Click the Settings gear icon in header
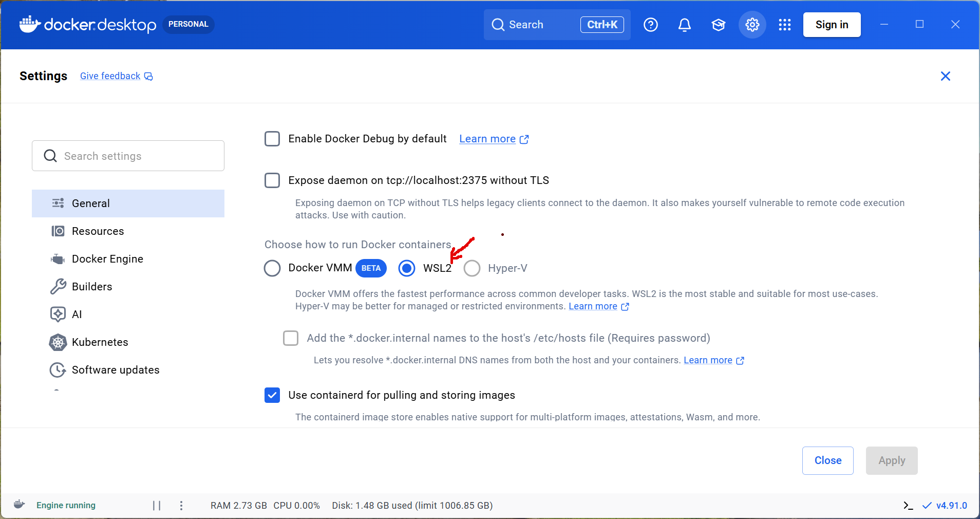This screenshot has width=980, height=519. click(752, 25)
